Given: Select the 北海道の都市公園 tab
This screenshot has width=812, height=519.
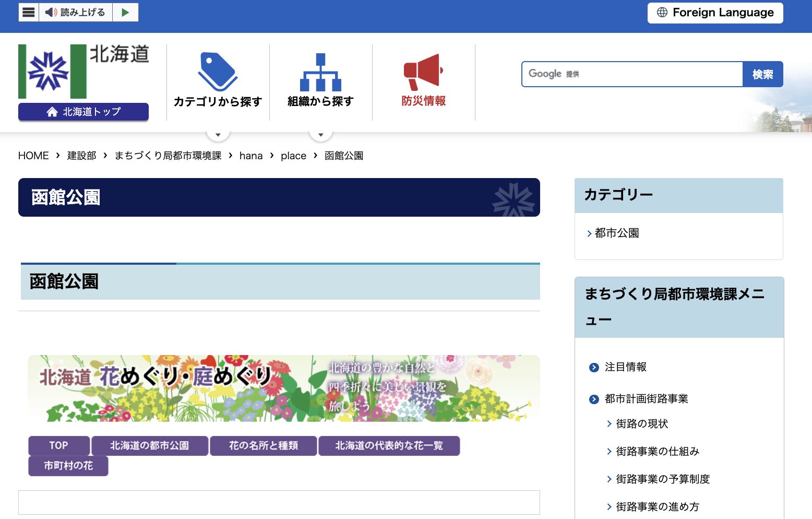Looking at the screenshot, I should click(x=150, y=446).
